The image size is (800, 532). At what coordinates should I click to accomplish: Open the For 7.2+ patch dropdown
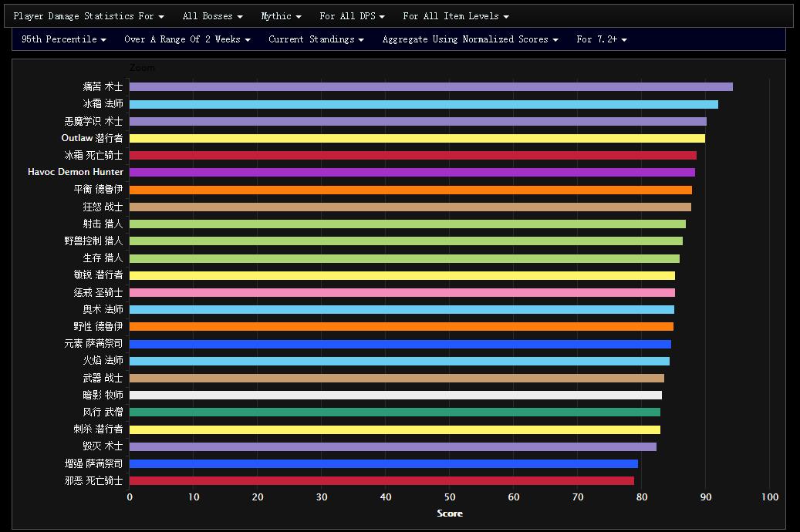[601, 39]
